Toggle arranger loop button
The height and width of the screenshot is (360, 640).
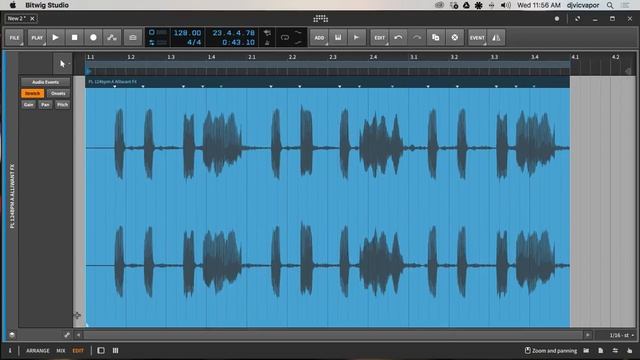285,38
